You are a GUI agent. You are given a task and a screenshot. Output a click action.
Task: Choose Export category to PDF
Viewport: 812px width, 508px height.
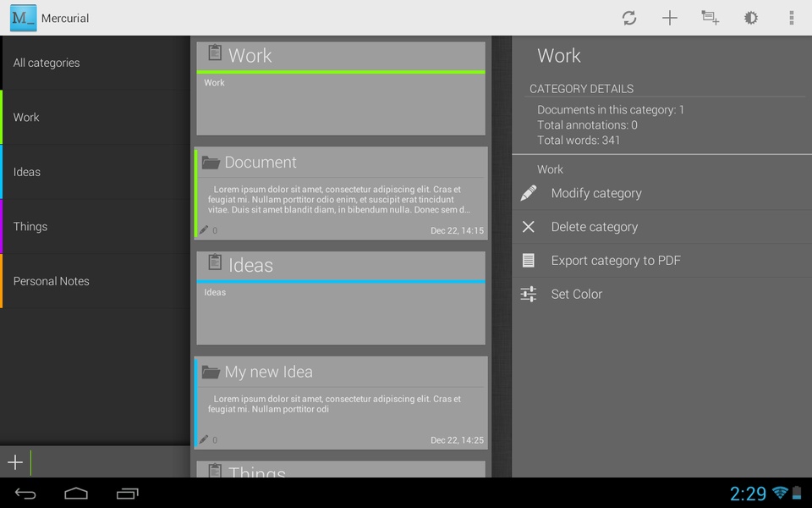coord(661,260)
